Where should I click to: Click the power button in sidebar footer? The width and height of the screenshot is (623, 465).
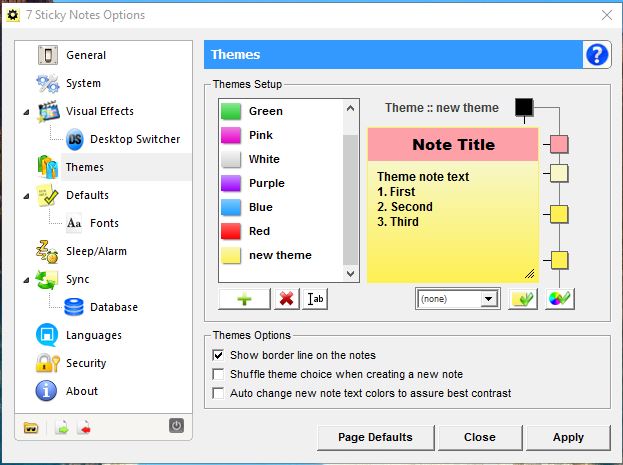coord(176,426)
